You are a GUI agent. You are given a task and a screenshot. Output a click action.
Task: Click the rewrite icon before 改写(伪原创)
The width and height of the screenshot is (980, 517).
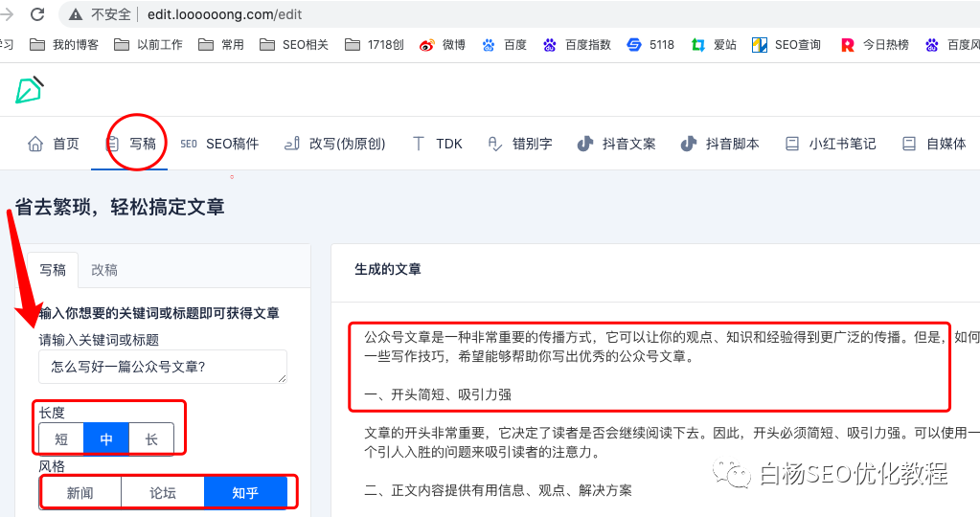pyautogui.click(x=292, y=144)
